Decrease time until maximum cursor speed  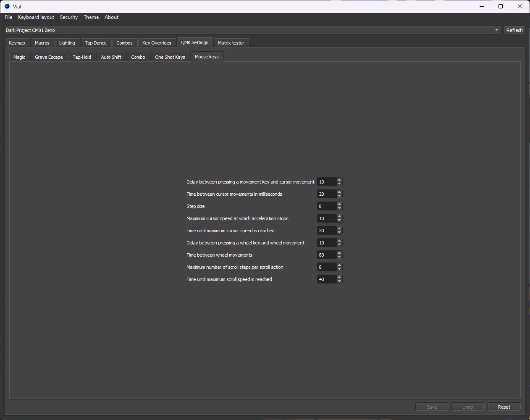(x=339, y=233)
